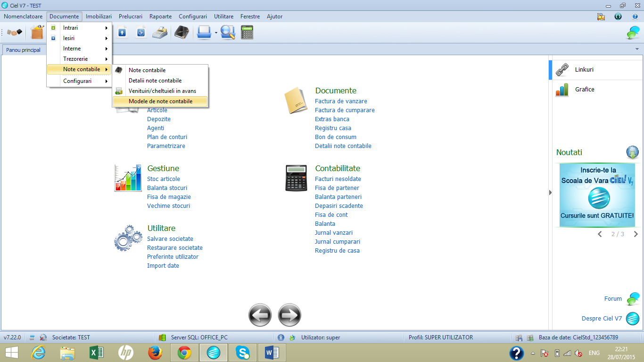Viewport: 644px width, 362px height.
Task: Click the Contabilitate calculator icon
Action: (x=296, y=178)
